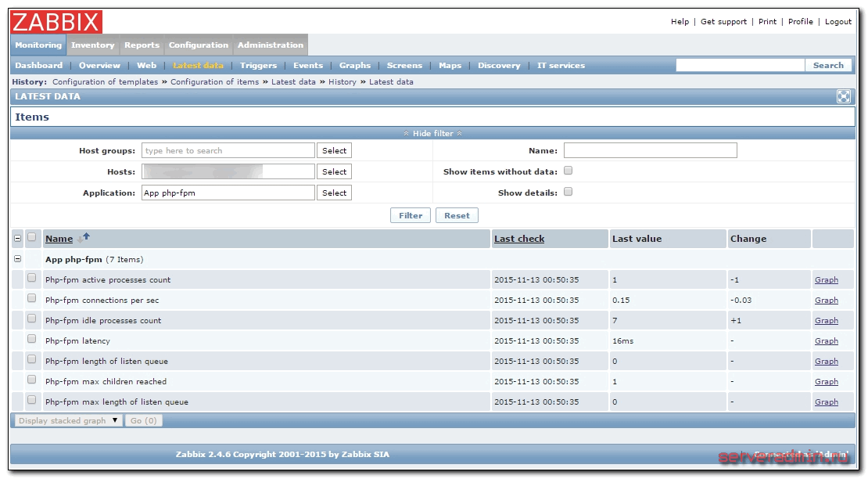Go to IT services submenu
868x479 pixels.
pos(561,65)
